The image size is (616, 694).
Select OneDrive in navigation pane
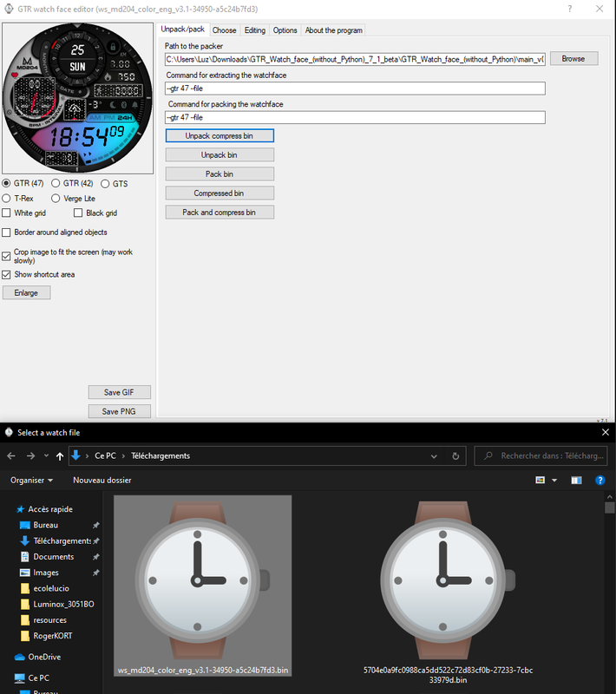[44, 657]
